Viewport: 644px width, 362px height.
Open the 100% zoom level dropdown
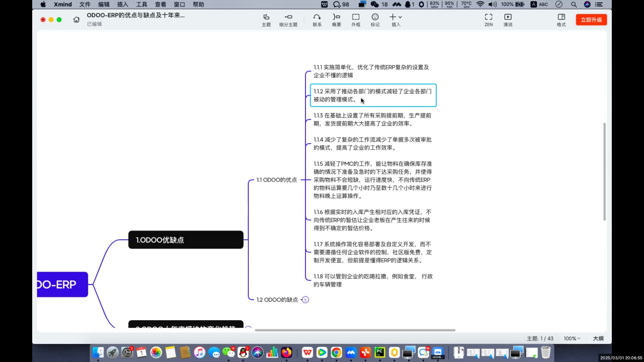[x=572, y=339]
